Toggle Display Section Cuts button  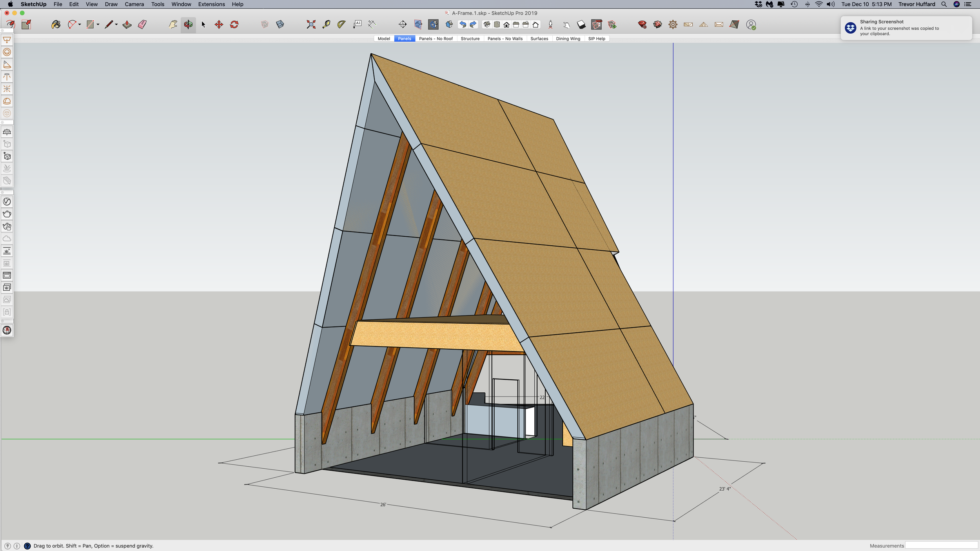pos(434,25)
